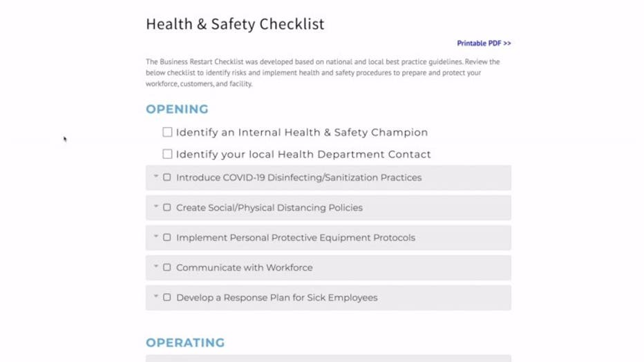Enable the Personal Protective Equipment Protocols checkbox

(x=167, y=238)
